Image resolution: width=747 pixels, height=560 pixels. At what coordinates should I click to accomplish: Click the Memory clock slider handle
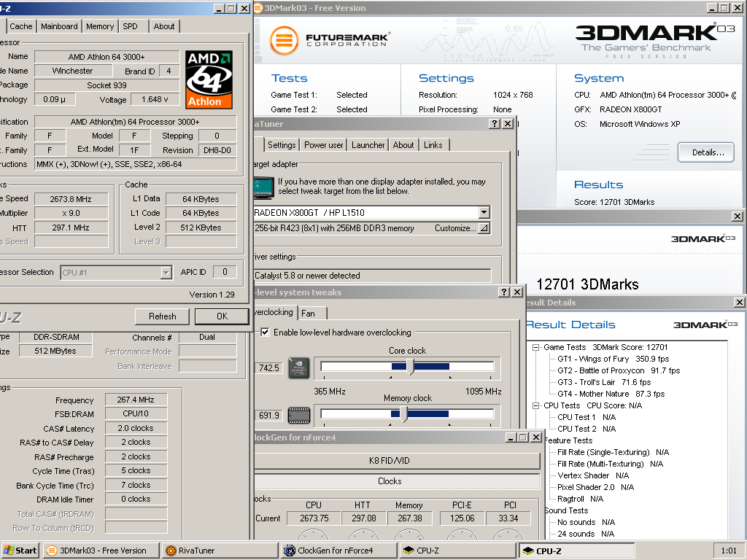click(403, 414)
